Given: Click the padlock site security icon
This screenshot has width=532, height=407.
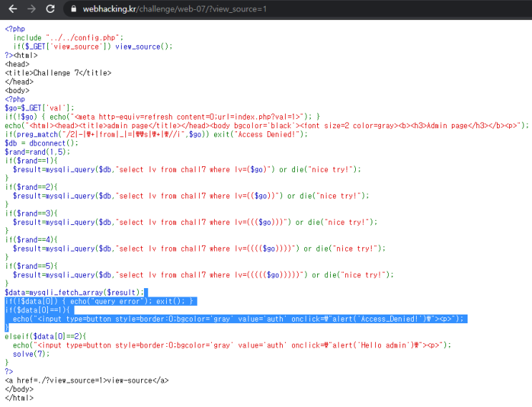Looking at the screenshot, I should 74,9.
